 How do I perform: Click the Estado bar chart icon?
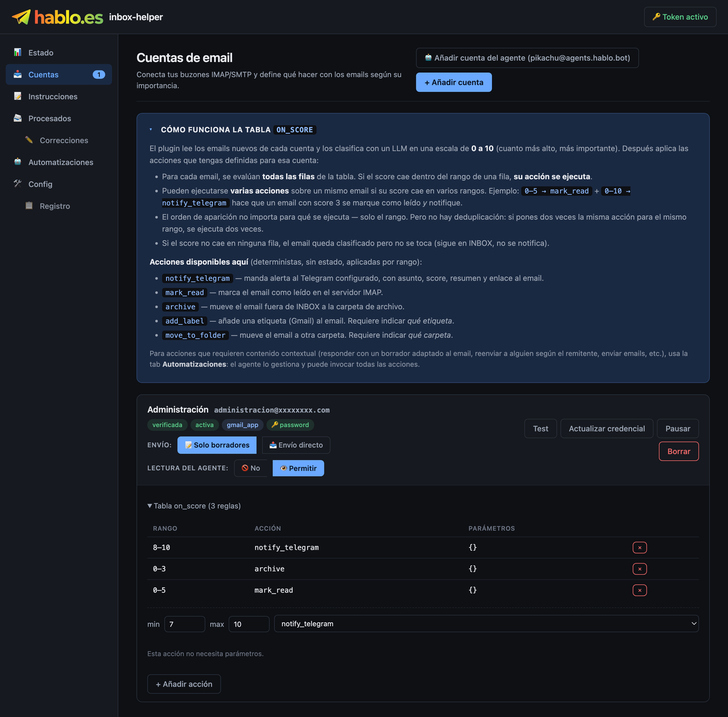click(x=18, y=52)
